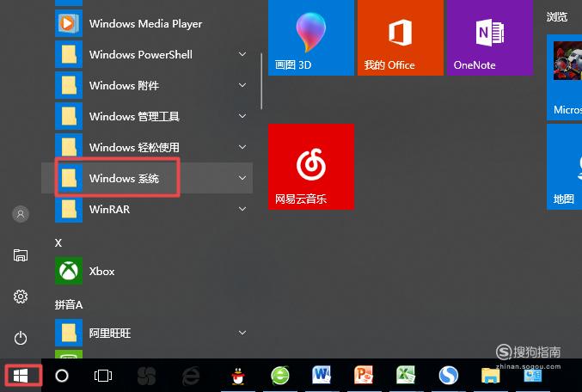This screenshot has height=392, width=582.
Task: Click the 浏览 tile group heading
Action: click(557, 16)
